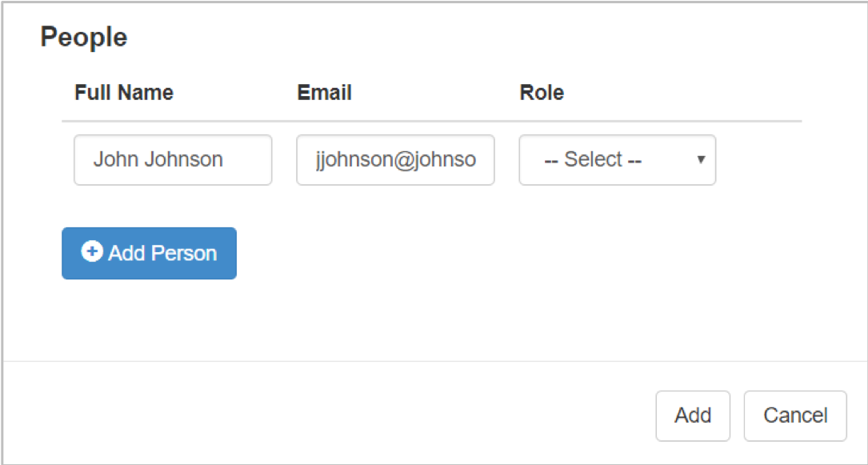Click the Full Name column header
868x465 pixels.
pyautogui.click(x=124, y=93)
